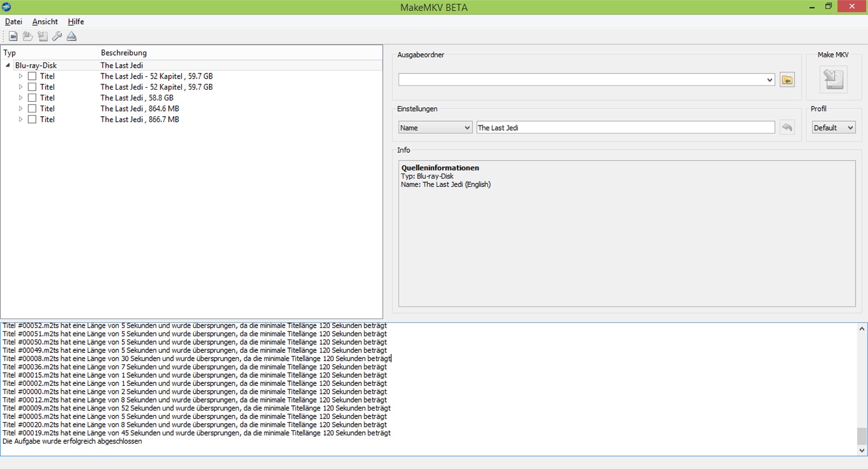Click log line for Titel #00009.m2ts

(197, 408)
